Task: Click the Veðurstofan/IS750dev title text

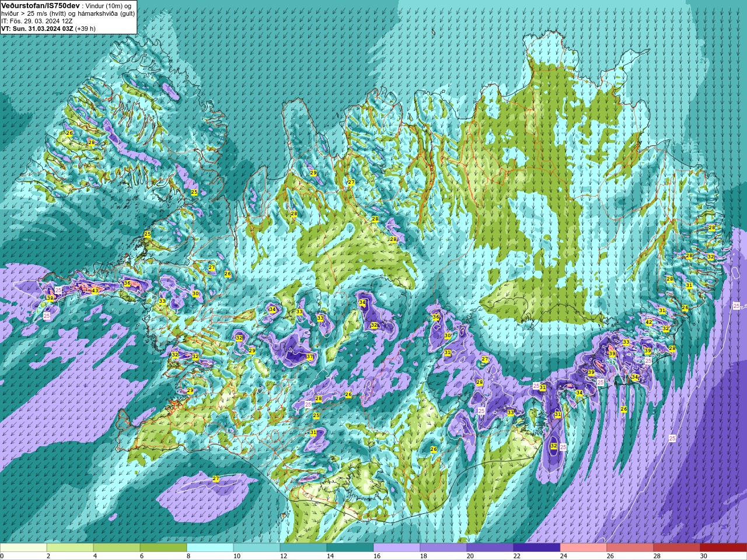Action: tap(40, 5)
